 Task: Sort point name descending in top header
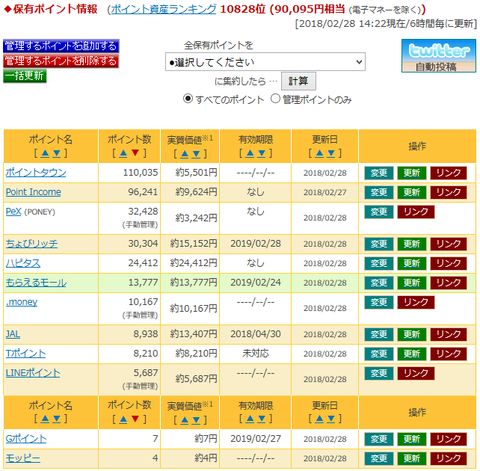pos(57,153)
